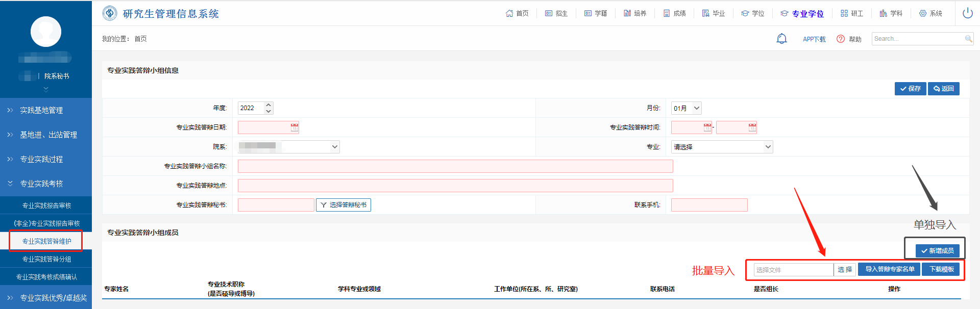Click the 专业实践答辩小组名称 input field

pos(455,166)
